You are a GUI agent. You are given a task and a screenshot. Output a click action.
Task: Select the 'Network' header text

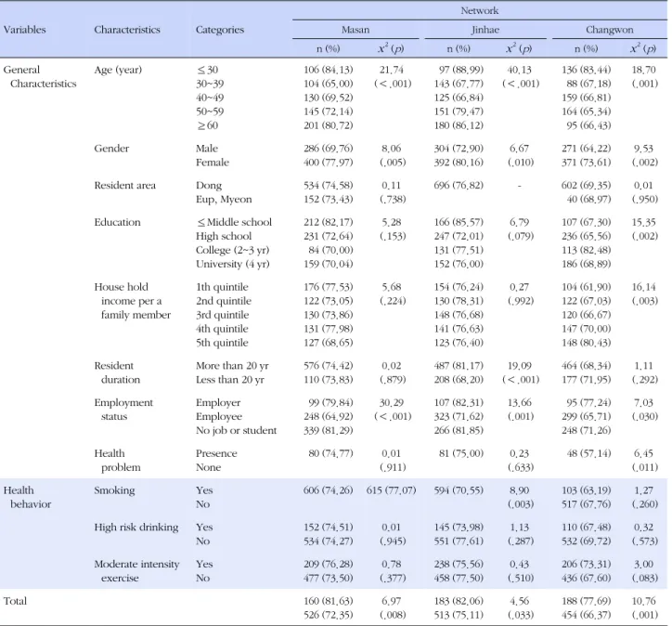pos(480,11)
